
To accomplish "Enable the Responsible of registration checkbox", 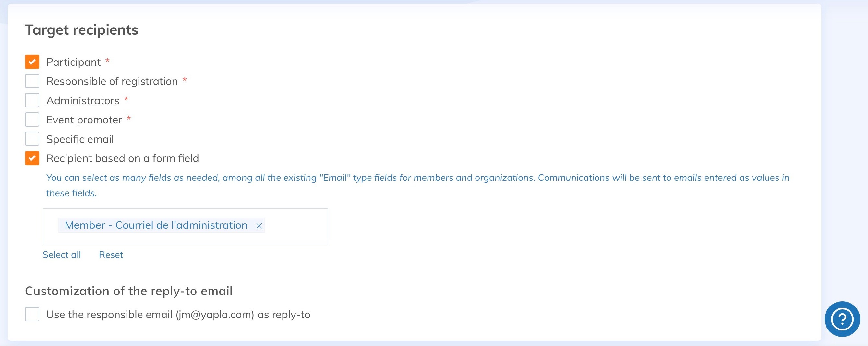I will 32,81.
